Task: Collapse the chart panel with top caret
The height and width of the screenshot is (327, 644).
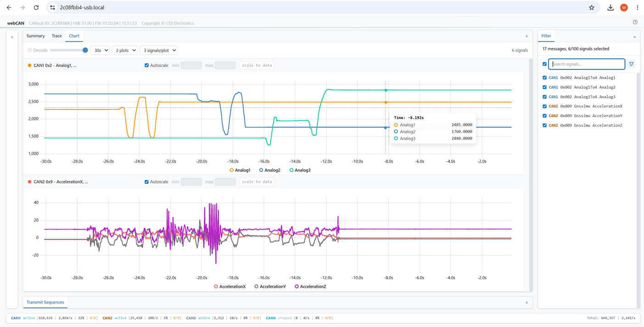Action: [526, 36]
